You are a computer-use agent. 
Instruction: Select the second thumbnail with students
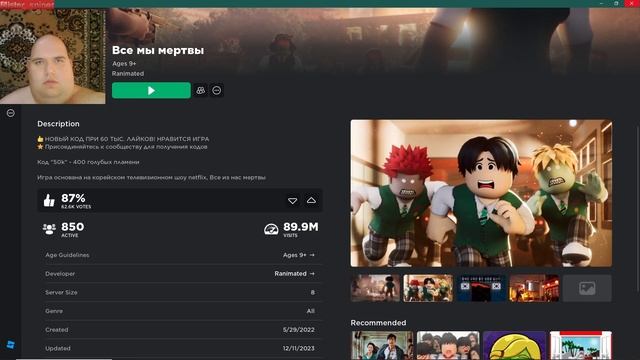click(x=428, y=288)
